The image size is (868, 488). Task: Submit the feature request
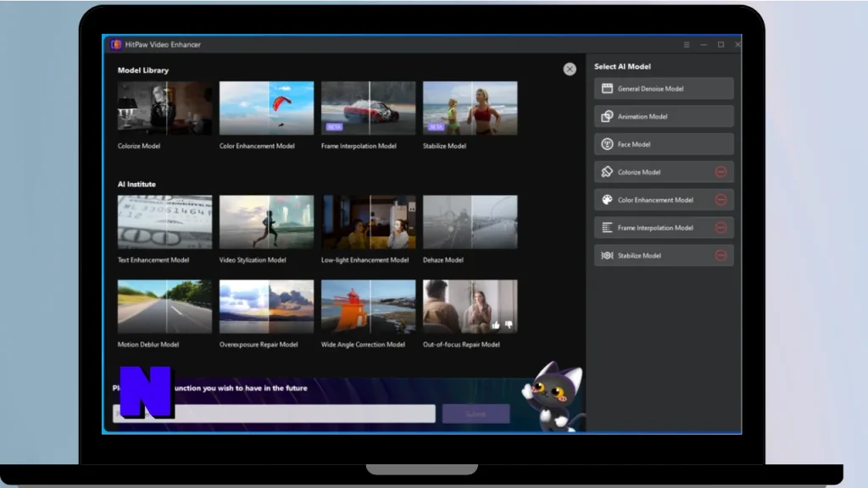pos(476,413)
